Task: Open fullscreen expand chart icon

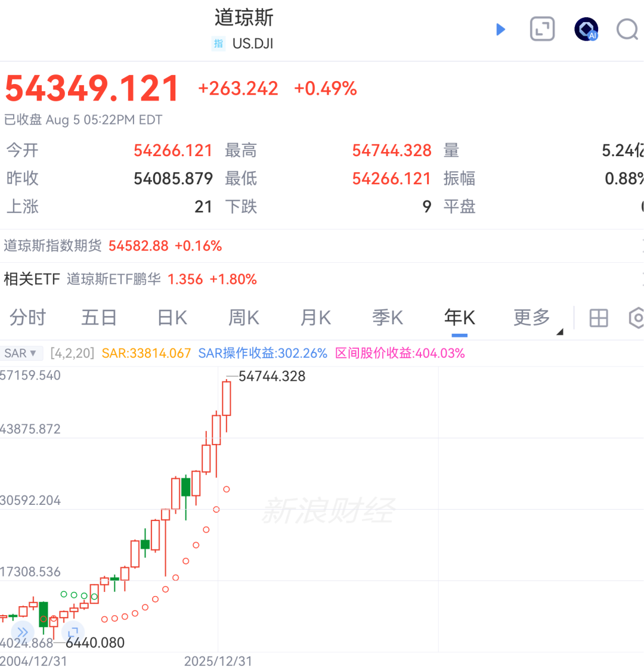Action: pyautogui.click(x=542, y=29)
